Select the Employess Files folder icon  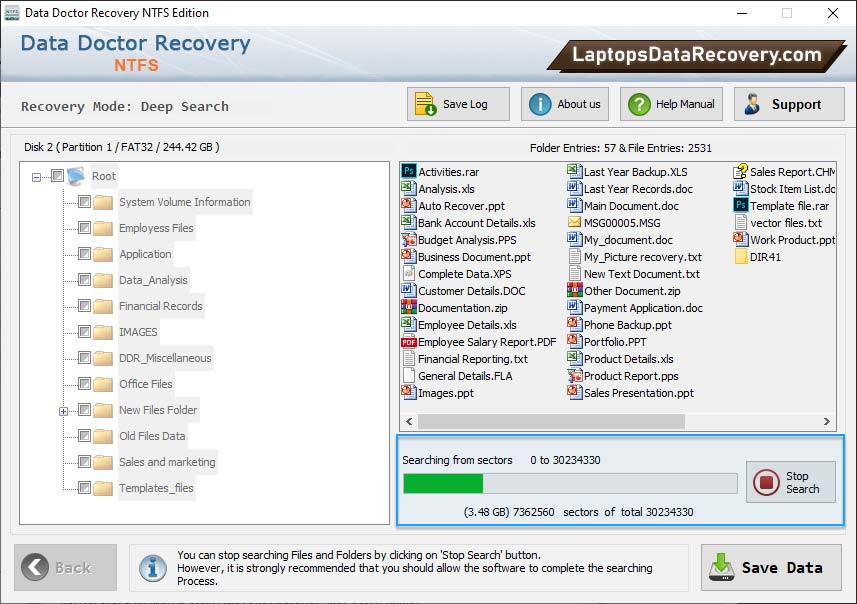(103, 228)
